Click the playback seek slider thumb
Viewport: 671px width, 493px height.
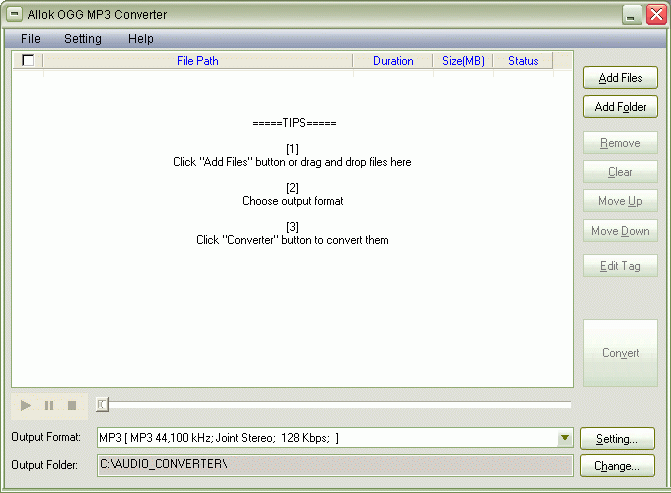pos(102,404)
